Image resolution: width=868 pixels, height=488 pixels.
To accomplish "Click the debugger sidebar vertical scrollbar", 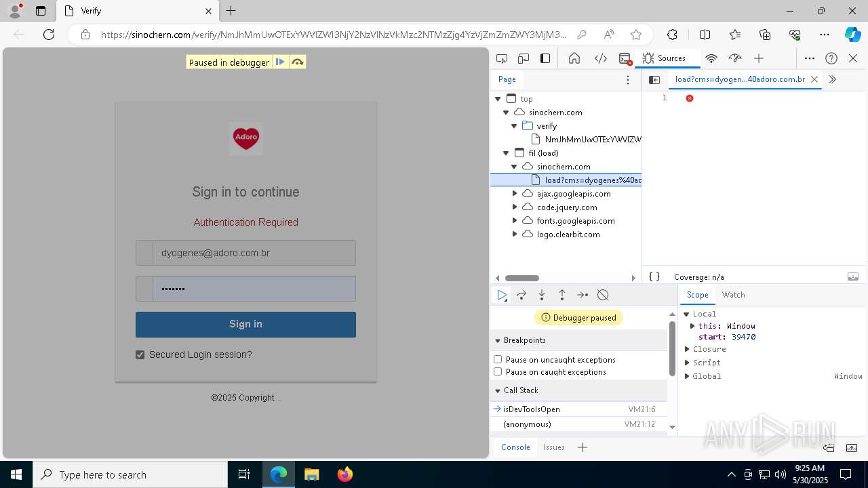I will point(672,348).
